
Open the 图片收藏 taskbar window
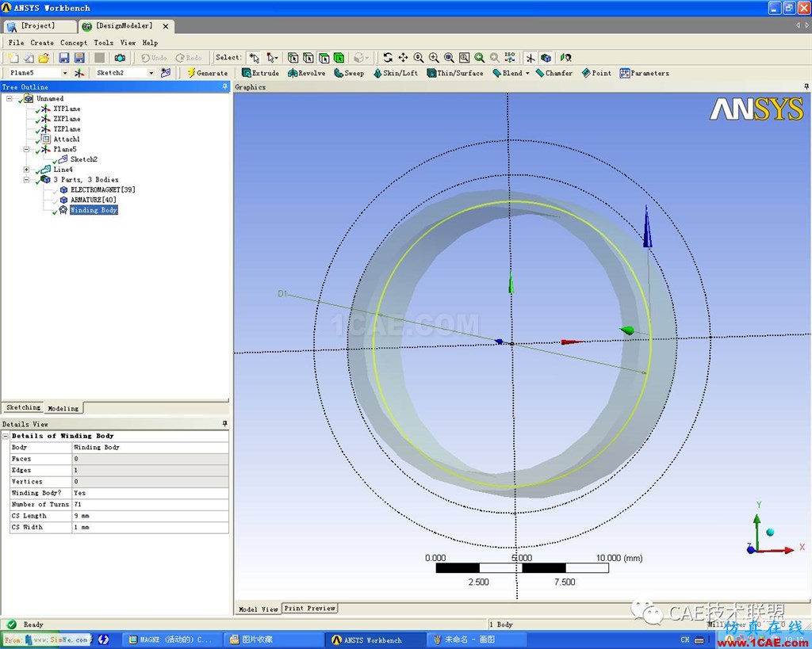click(272, 639)
